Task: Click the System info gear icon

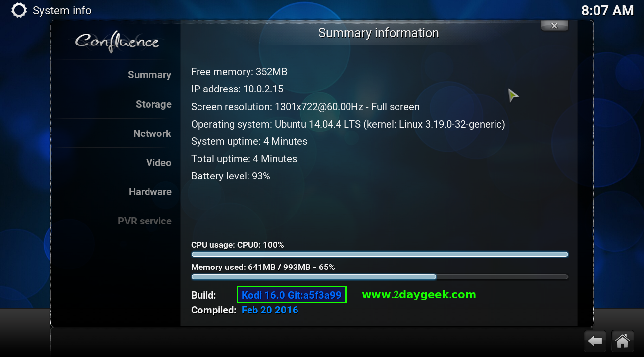Action: [x=19, y=10]
